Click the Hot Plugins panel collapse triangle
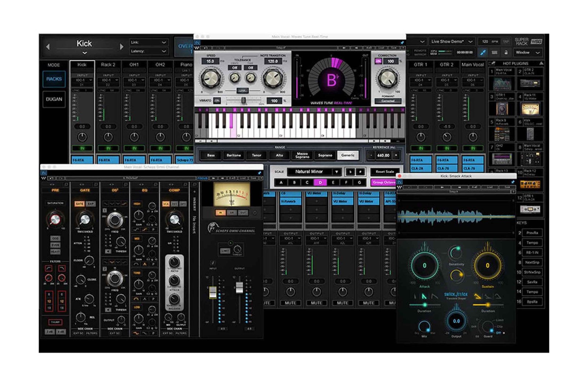 point(541,64)
